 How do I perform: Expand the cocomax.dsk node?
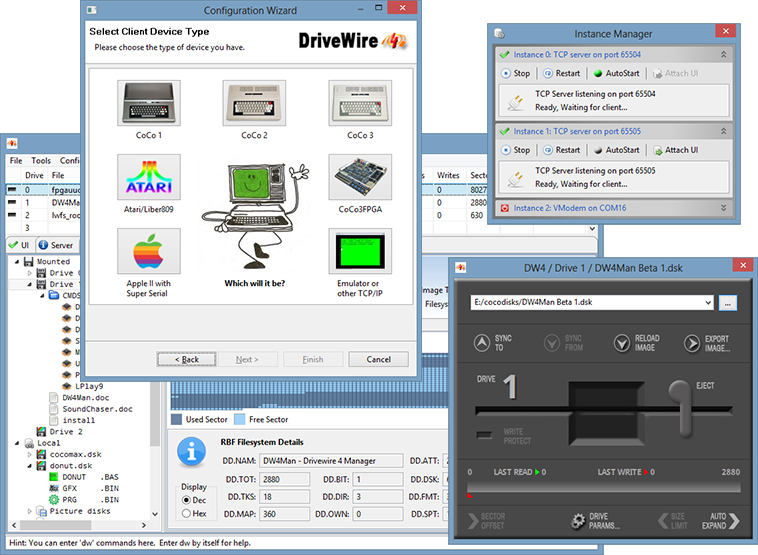[x=29, y=454]
